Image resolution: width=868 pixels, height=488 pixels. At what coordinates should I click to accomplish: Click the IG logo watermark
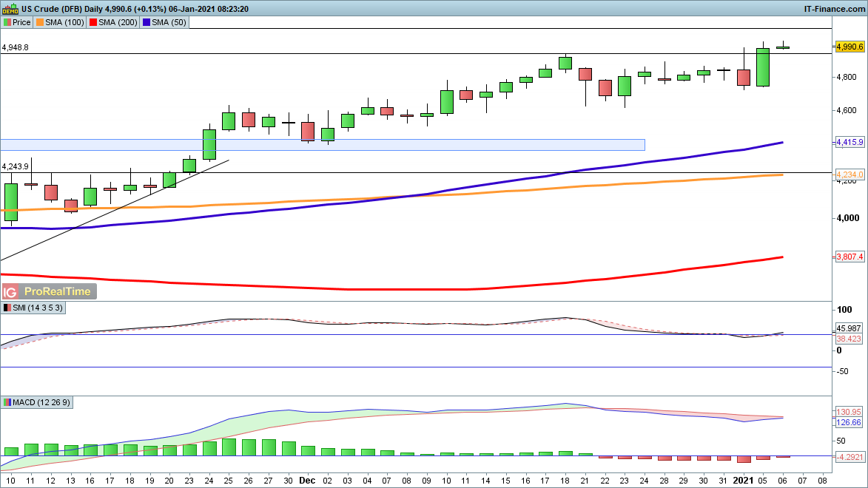[x=11, y=291]
